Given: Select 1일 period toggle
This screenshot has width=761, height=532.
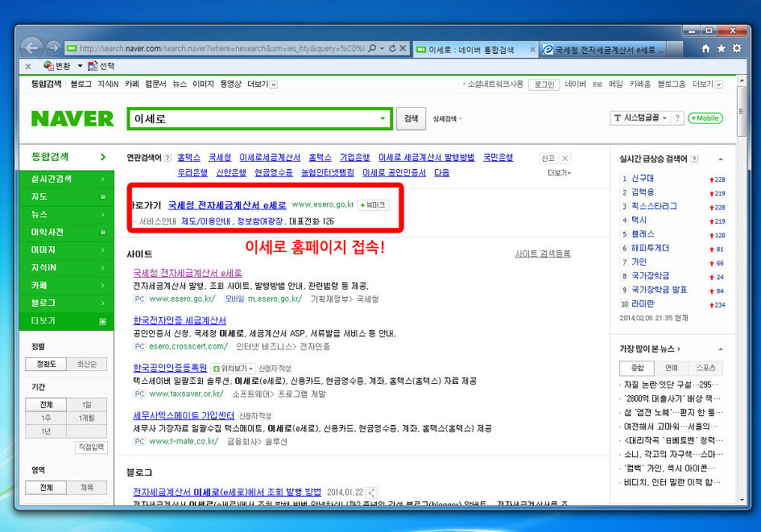Looking at the screenshot, I should tap(87, 405).
